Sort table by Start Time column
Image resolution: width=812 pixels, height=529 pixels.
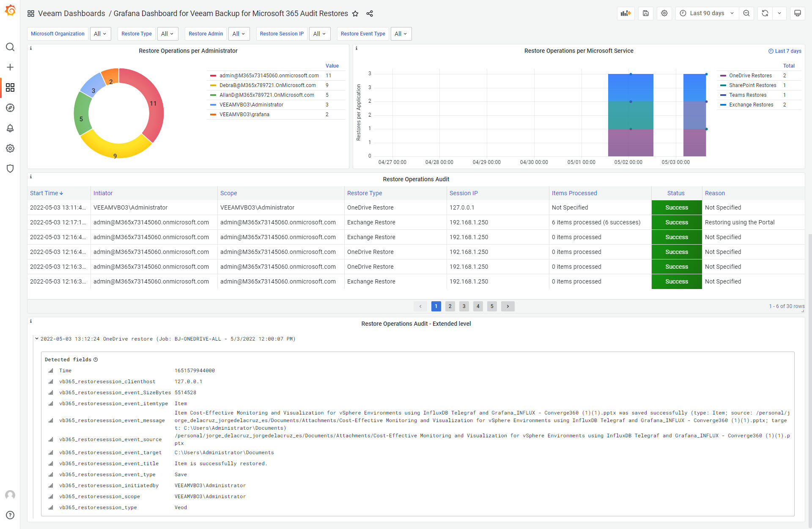(x=47, y=193)
